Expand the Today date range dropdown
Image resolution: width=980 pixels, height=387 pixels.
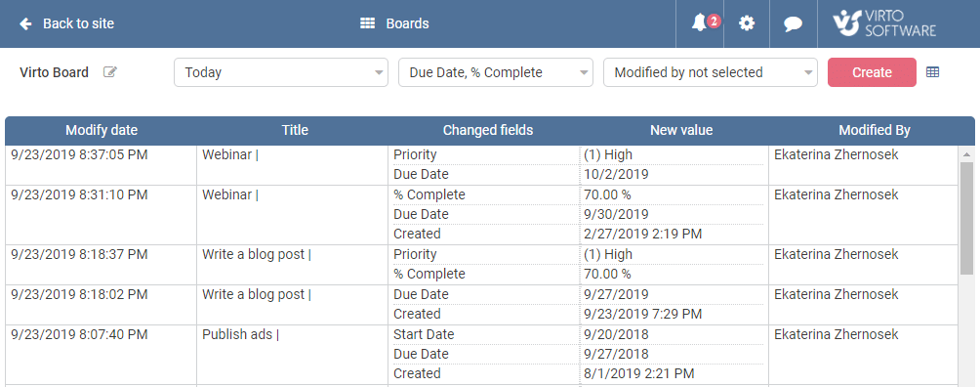pos(281,72)
